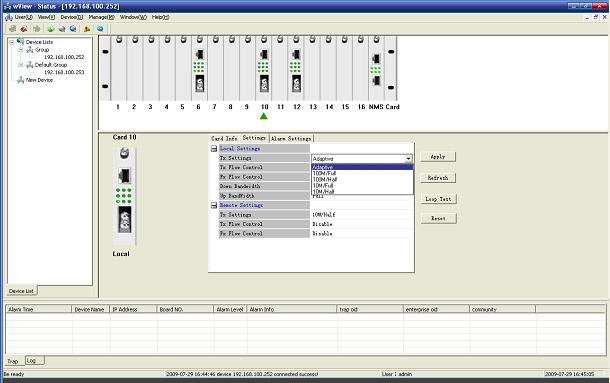Click the wView app icon beside User menu
Viewport: 610px width, 383px height.
point(9,18)
